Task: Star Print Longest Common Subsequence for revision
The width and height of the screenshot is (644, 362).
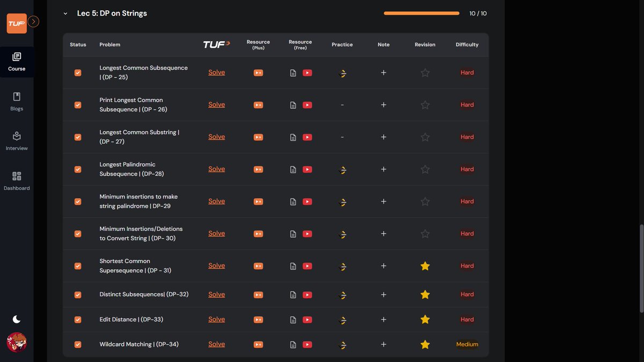Action: 425,105
